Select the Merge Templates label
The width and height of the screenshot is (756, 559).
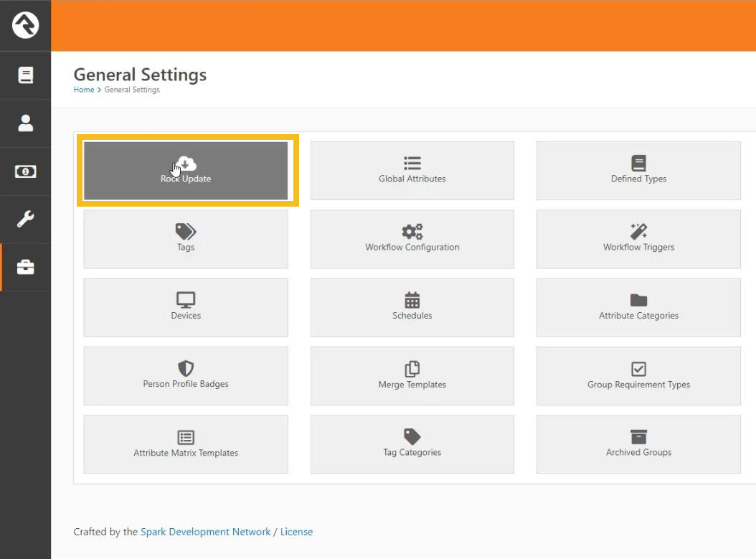click(412, 385)
